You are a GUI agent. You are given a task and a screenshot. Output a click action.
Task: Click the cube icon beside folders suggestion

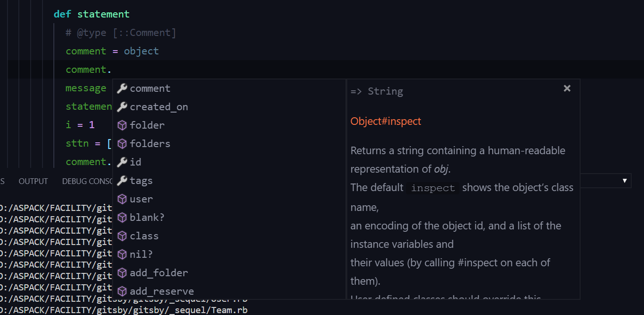click(122, 144)
